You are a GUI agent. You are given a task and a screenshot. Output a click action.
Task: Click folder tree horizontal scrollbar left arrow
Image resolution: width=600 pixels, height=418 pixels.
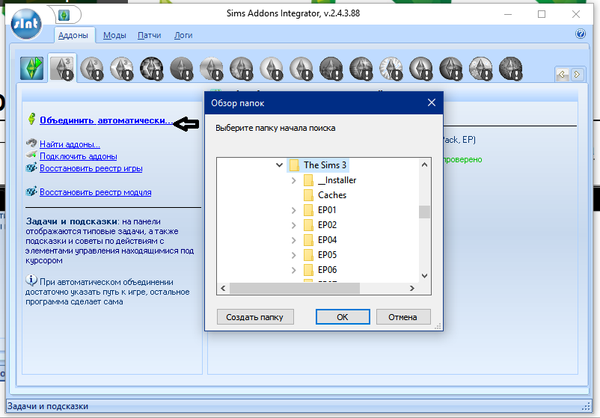(x=223, y=288)
